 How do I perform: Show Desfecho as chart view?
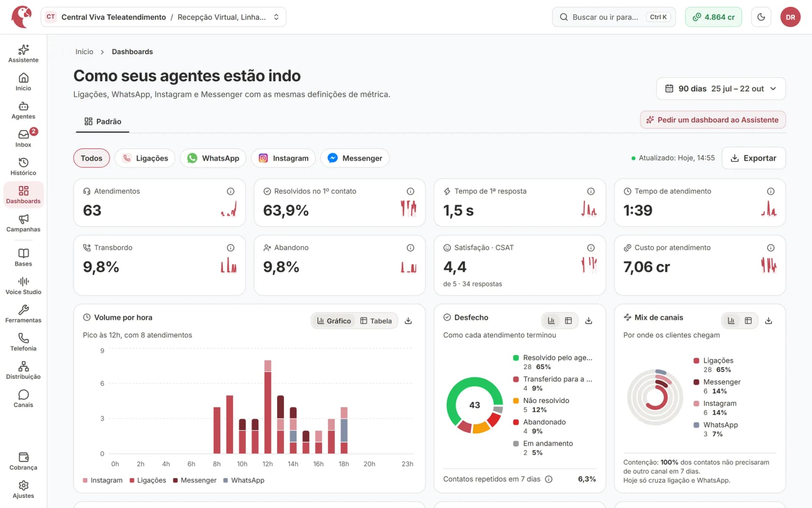coord(551,321)
